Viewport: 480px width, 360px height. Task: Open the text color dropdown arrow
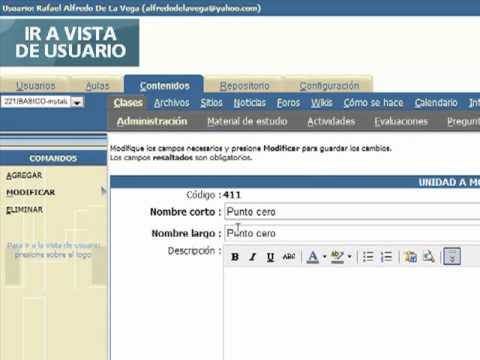324,257
